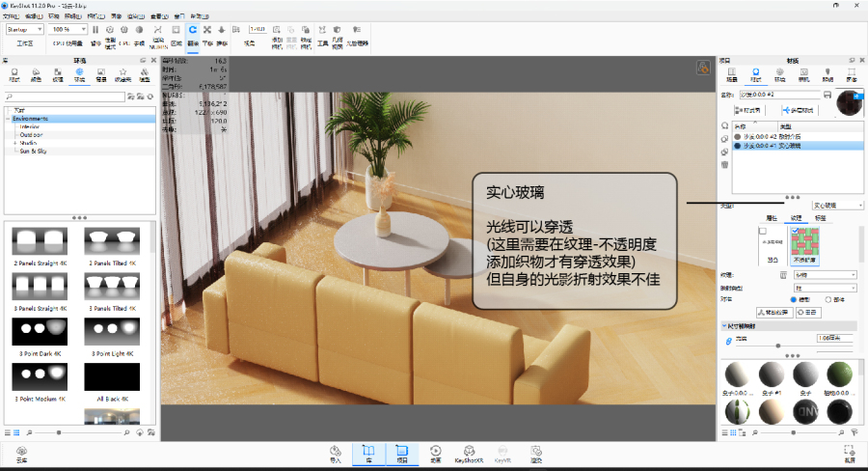Enable the bump texture checkbox
The height and width of the screenshot is (471, 868).
click(761, 232)
